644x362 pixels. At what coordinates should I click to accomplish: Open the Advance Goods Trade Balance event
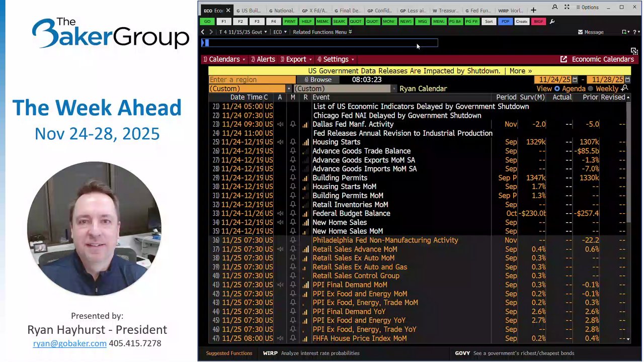362,151
